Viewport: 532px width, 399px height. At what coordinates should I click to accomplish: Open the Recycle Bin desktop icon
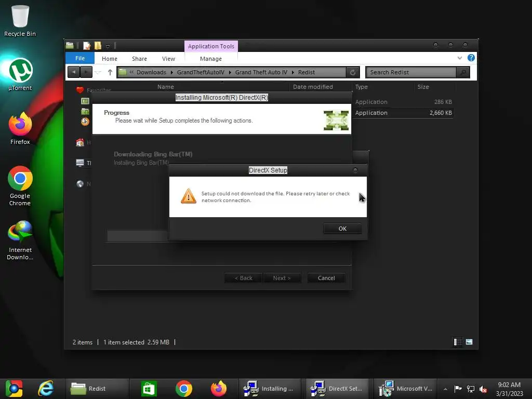point(20,21)
